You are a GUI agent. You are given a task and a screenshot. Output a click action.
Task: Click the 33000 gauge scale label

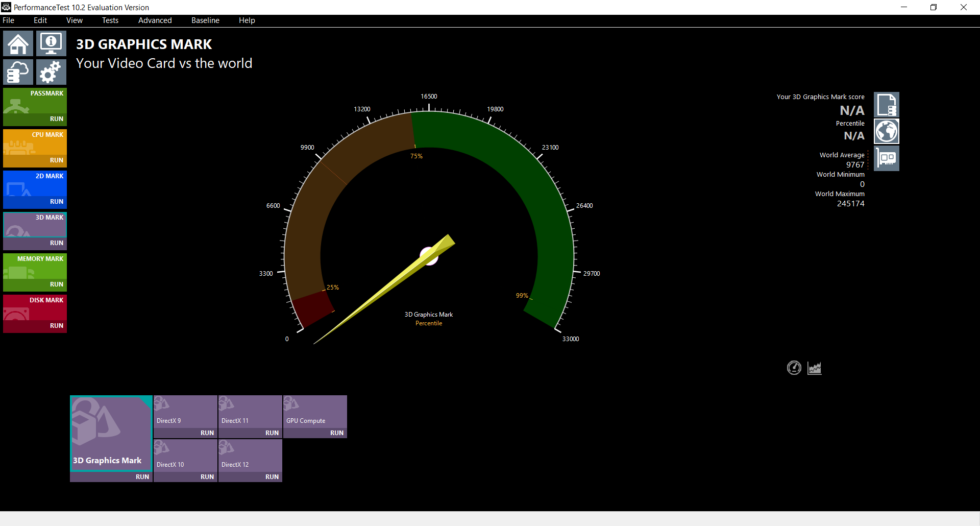(571, 339)
